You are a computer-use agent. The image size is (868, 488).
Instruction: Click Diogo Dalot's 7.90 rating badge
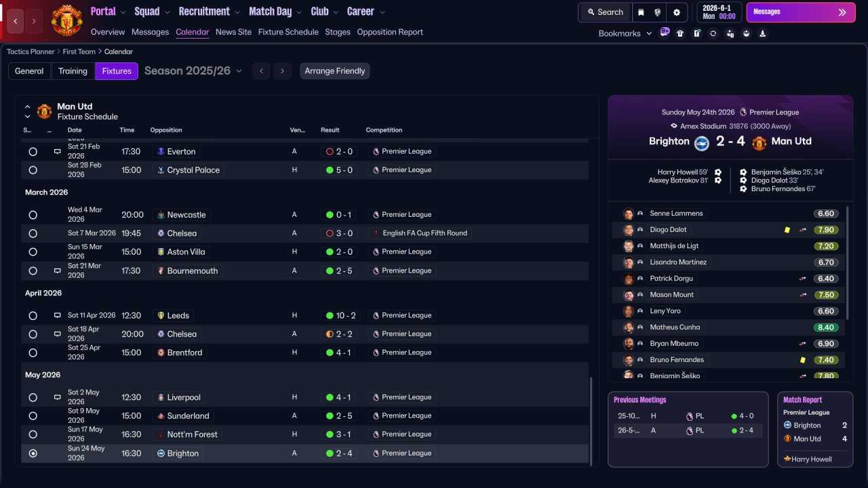pos(826,230)
